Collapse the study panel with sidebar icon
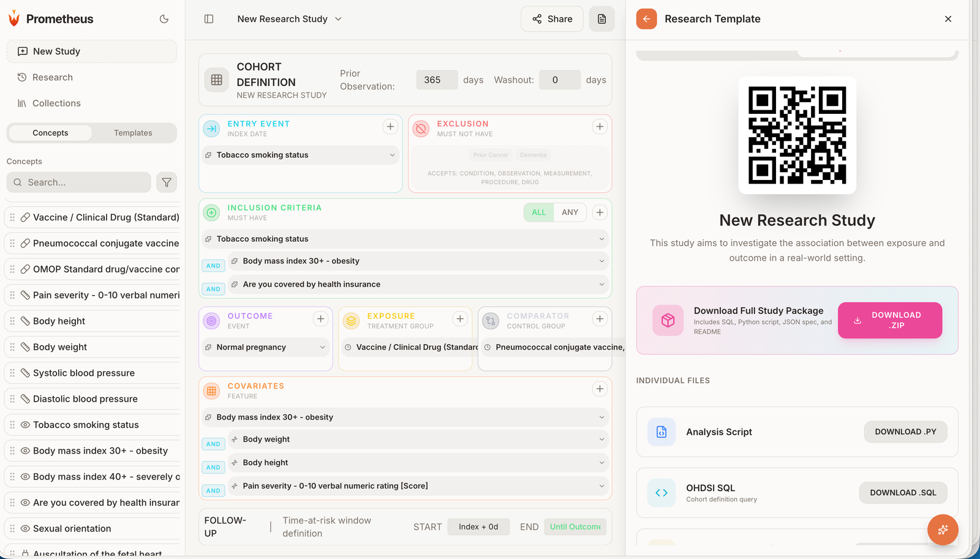Screen dimensions: 980x559 208,19
